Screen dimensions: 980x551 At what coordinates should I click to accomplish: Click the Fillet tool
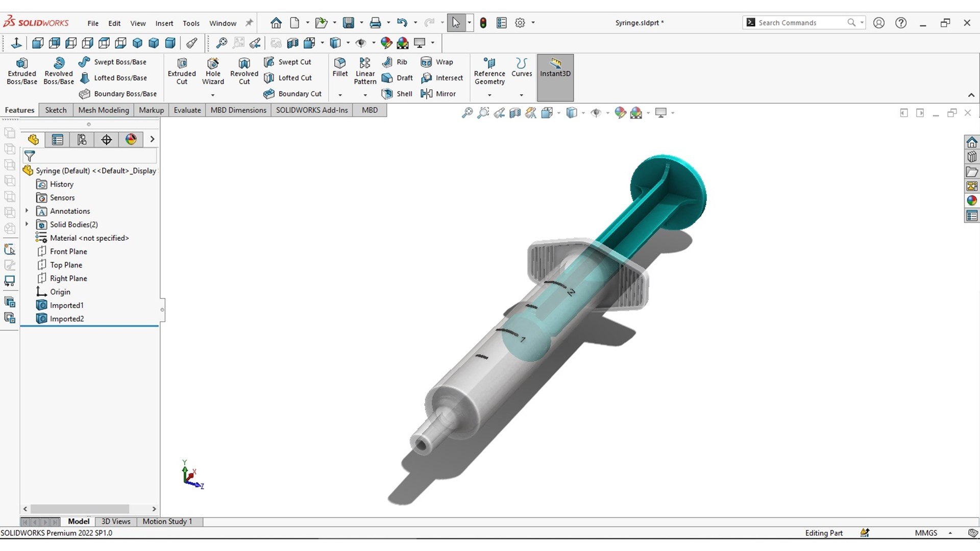coord(340,67)
